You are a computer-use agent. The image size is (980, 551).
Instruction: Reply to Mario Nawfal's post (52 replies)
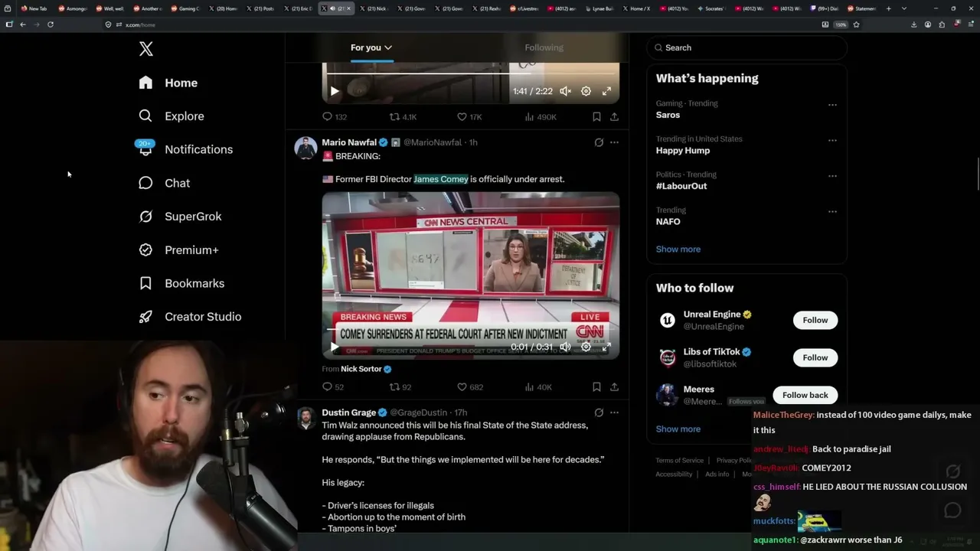(327, 387)
